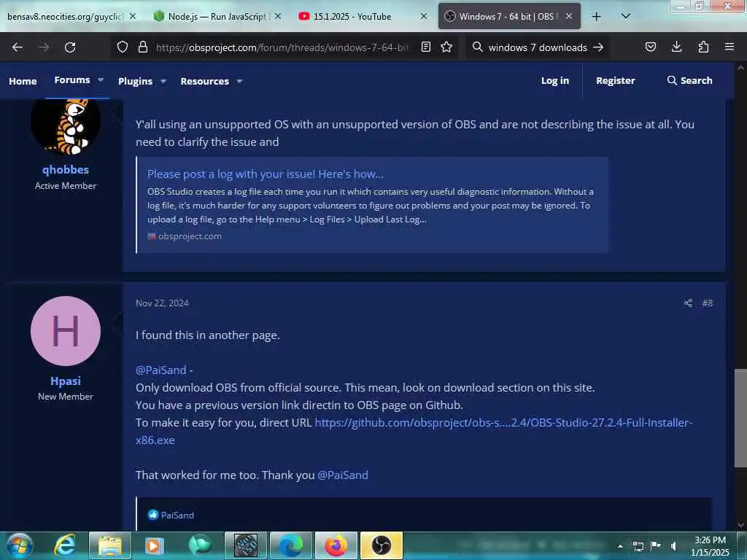Image resolution: width=747 pixels, height=560 pixels.
Task: Click the first @PaiSand mention
Action: pyautogui.click(x=160, y=370)
